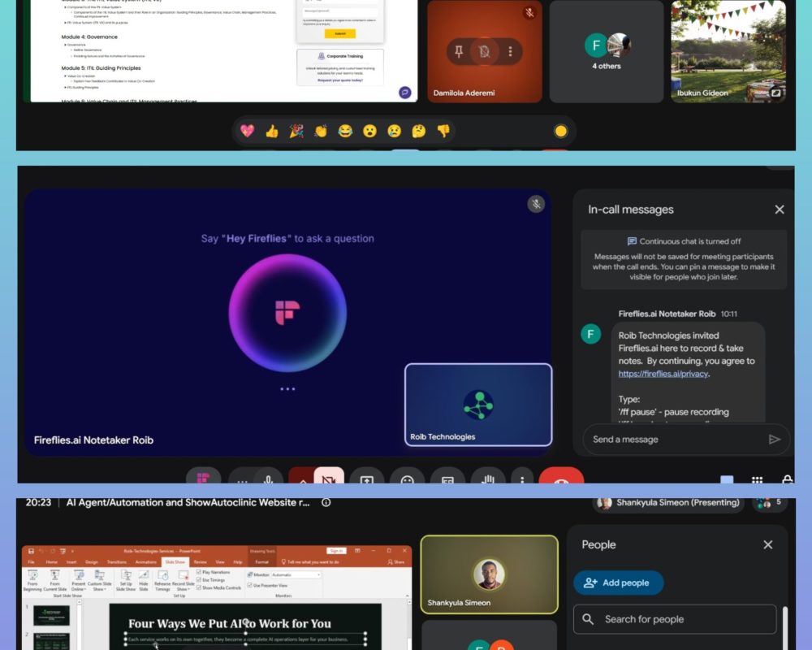
Task: Click the Sign in button in PowerPoint
Action: 337,551
